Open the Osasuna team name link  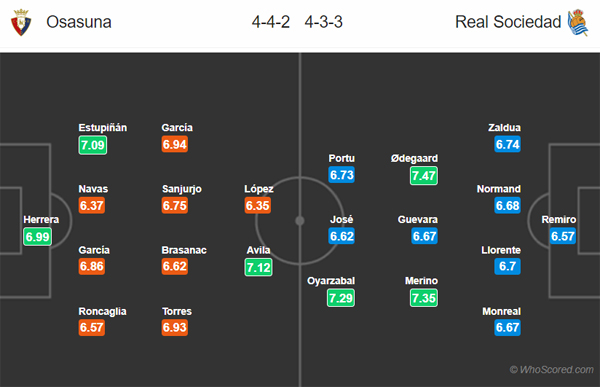(79, 22)
